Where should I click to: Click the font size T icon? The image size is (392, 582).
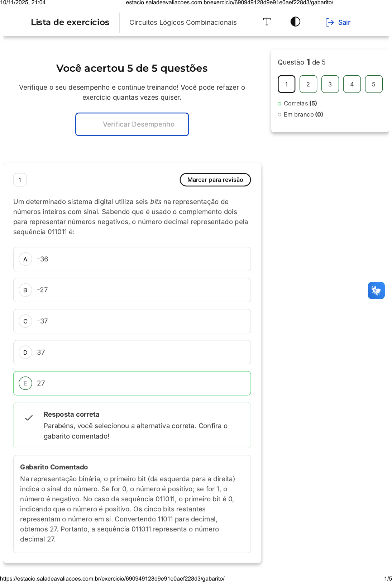click(267, 22)
